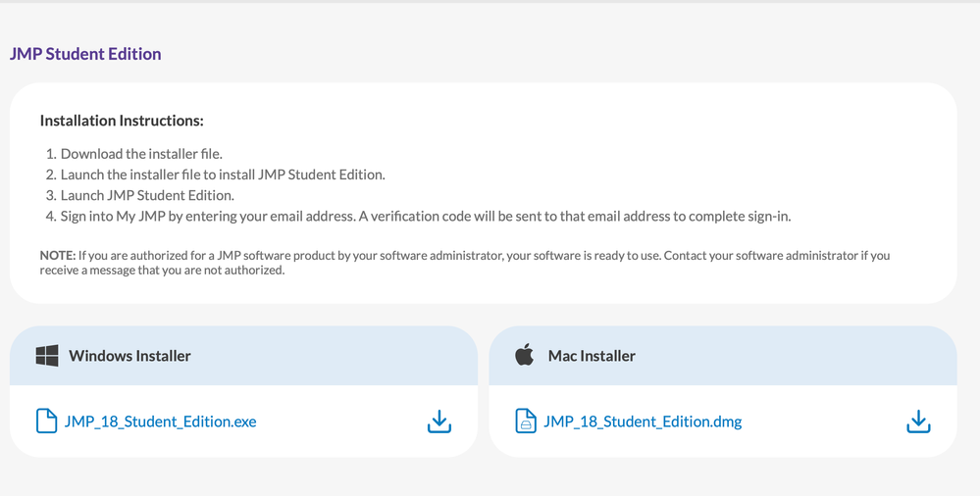
Task: Open the JMP_18_Student_Edition.exe link
Action: point(160,422)
